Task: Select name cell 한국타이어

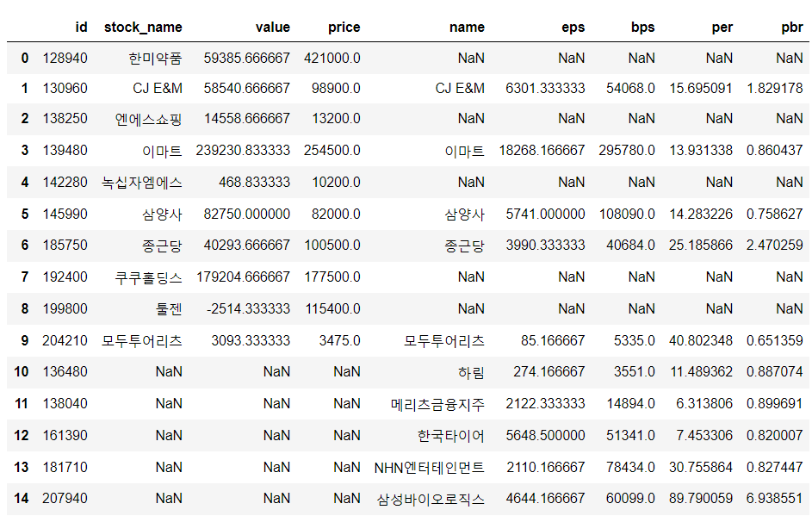Action: 451,436
